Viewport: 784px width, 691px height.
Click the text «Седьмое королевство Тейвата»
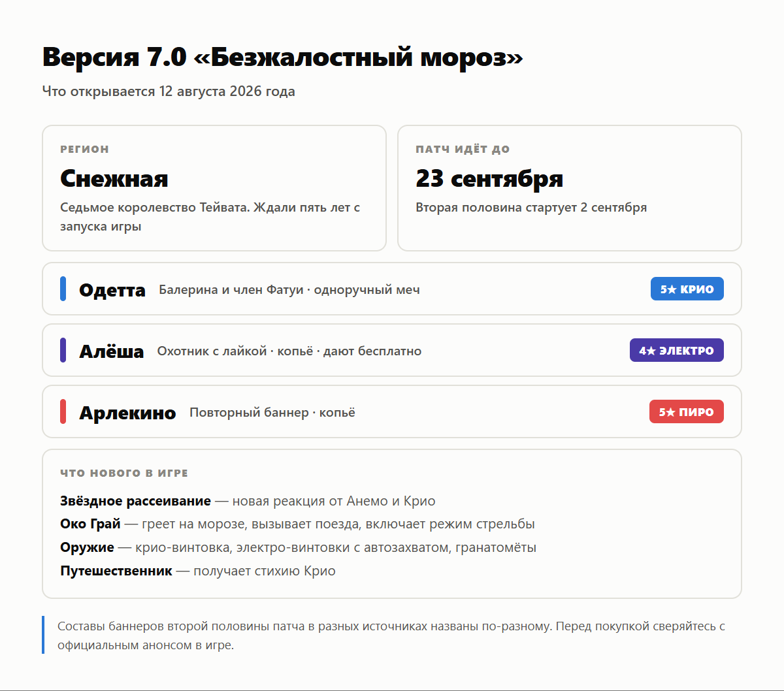click(x=153, y=208)
